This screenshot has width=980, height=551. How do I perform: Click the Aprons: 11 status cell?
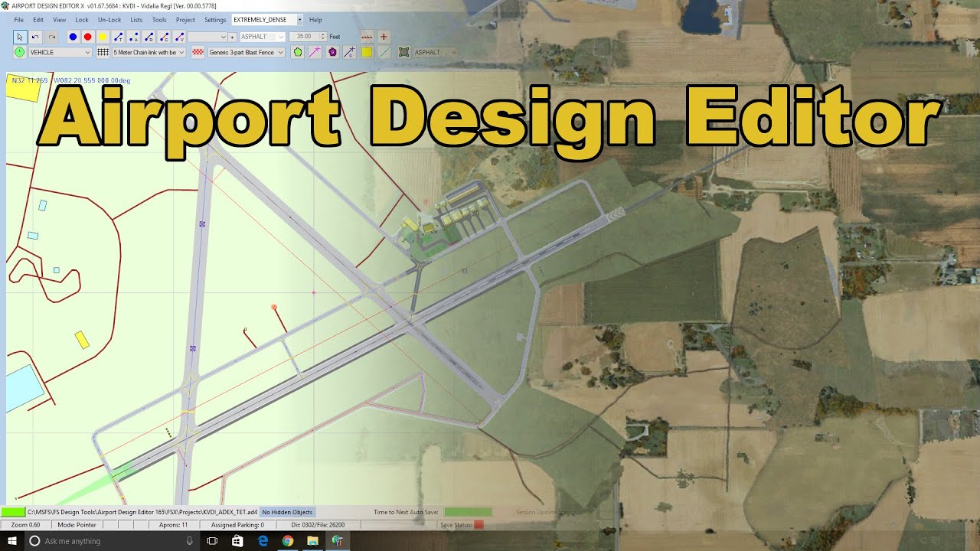pyautogui.click(x=173, y=525)
